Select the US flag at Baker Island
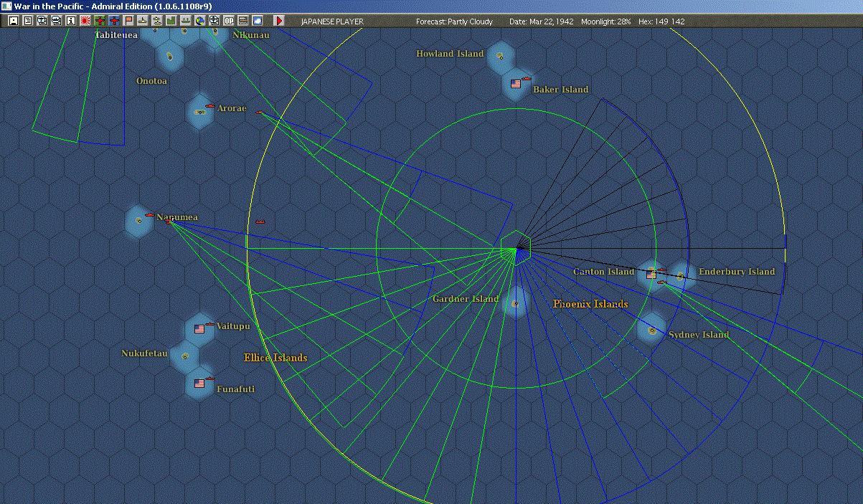Viewport: 863px width, 504px height. tap(515, 84)
